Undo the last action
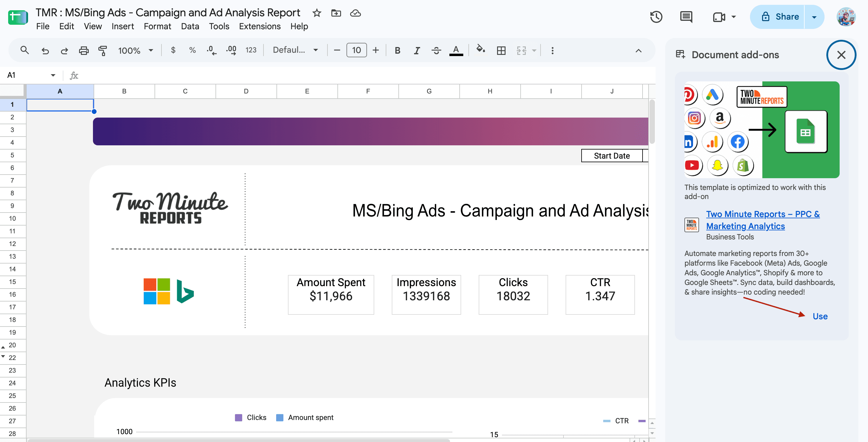 coord(45,50)
